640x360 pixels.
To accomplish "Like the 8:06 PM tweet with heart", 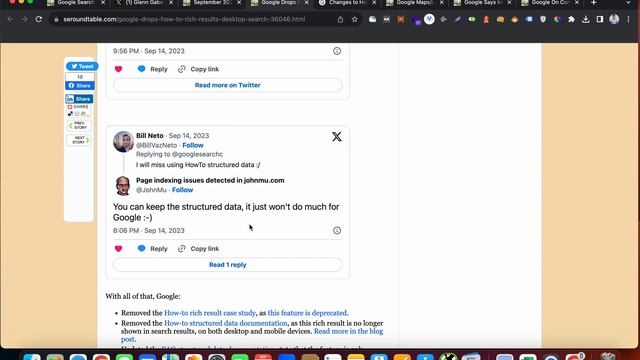I will point(118,249).
